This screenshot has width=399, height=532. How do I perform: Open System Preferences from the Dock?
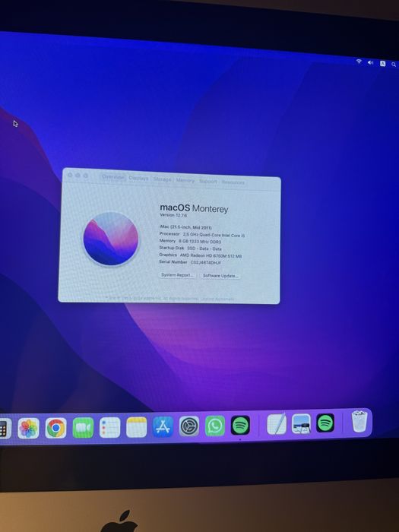(x=189, y=426)
